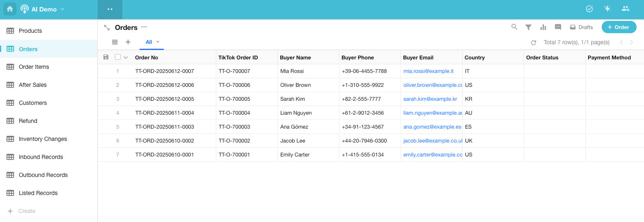This screenshot has height=222, width=644.
Task: Open the All view dropdown arrow
Action: coord(158,42)
